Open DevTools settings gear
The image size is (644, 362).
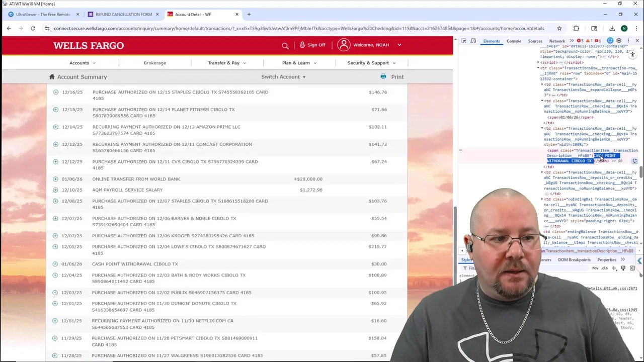(x=619, y=41)
